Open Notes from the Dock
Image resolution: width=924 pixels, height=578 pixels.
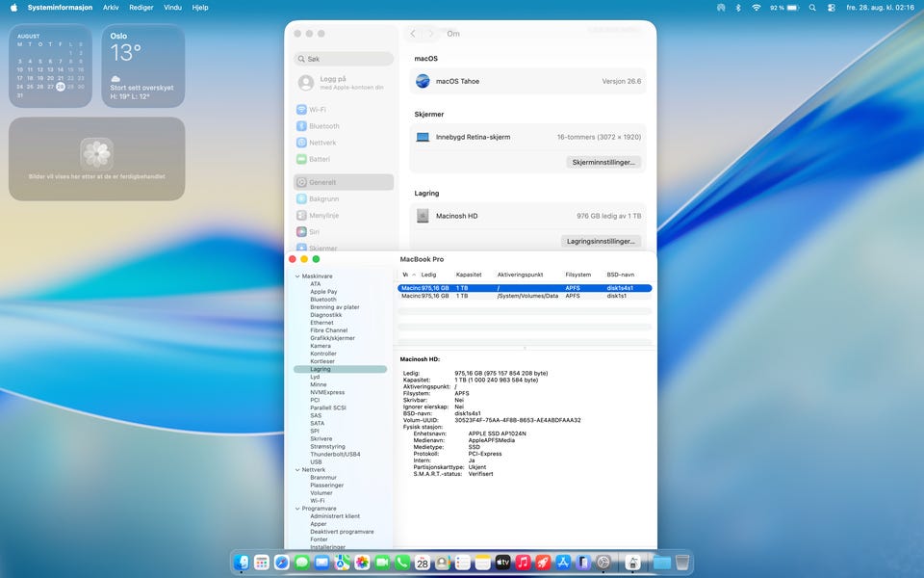[482, 562]
